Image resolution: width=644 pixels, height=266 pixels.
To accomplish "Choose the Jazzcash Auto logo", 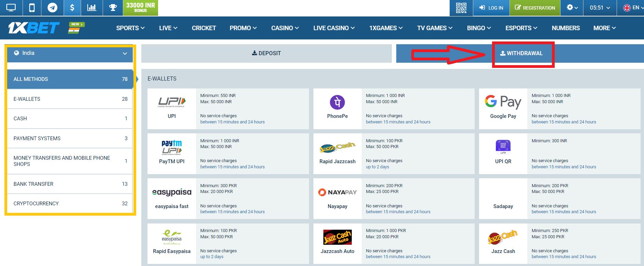I will (x=337, y=237).
